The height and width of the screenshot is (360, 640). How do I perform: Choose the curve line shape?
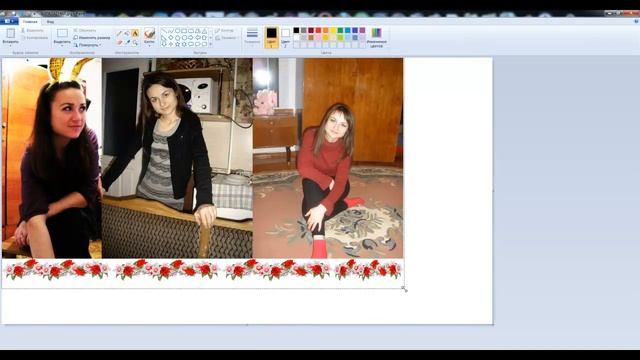point(171,31)
